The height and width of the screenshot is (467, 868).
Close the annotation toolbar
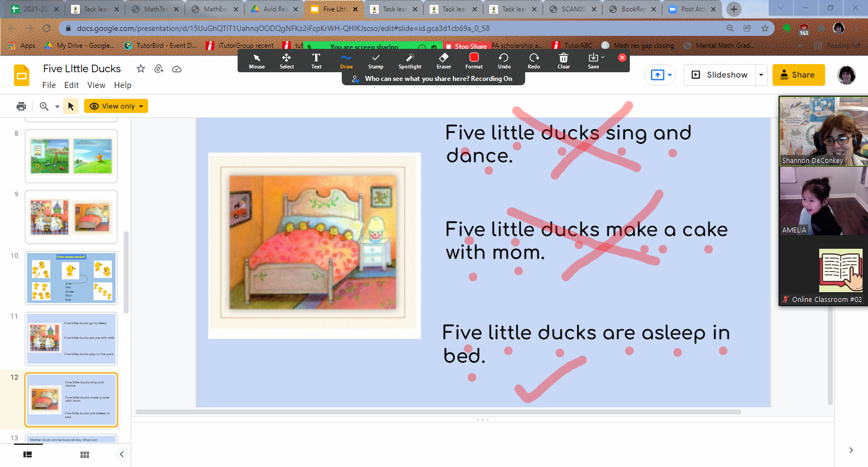click(x=622, y=58)
